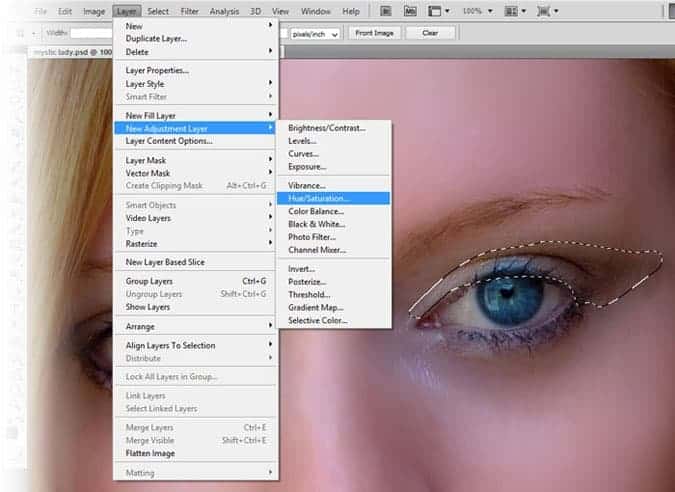The height and width of the screenshot is (492, 675).
Task: Expand the Vector Mask submenu
Action: pos(195,173)
